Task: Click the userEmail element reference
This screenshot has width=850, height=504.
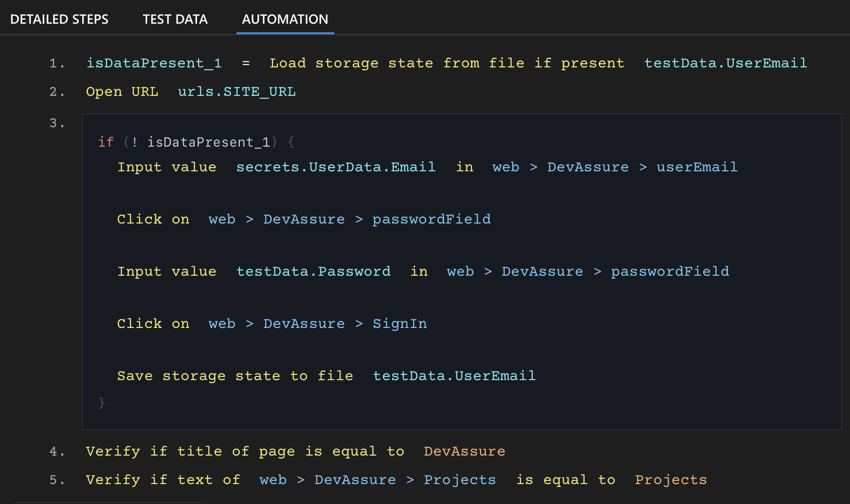Action: coord(696,167)
